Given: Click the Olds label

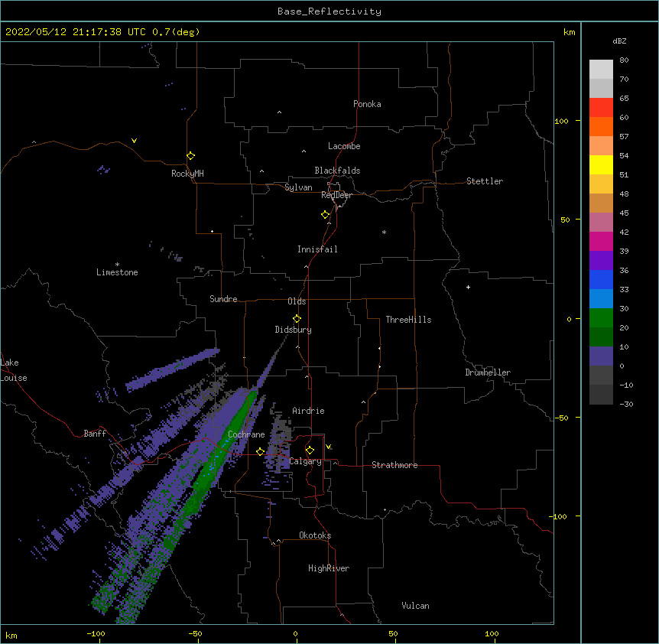Looking at the screenshot, I should point(297,301).
